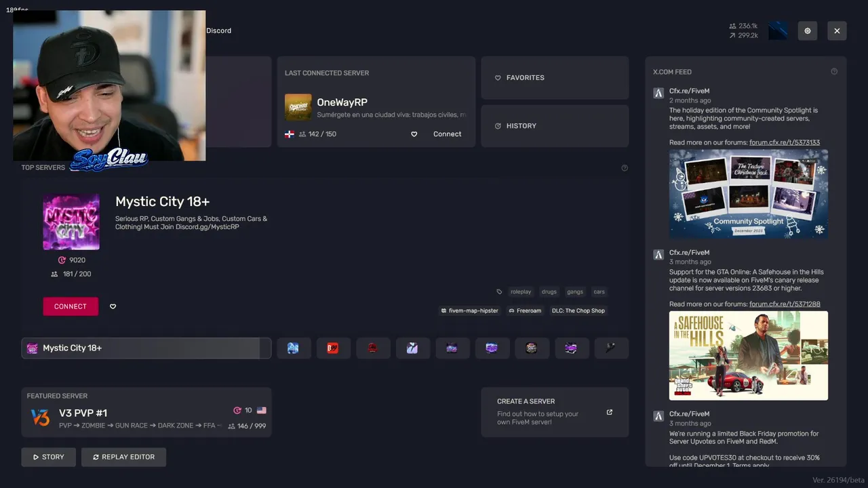Select the drugs tag

click(549, 292)
